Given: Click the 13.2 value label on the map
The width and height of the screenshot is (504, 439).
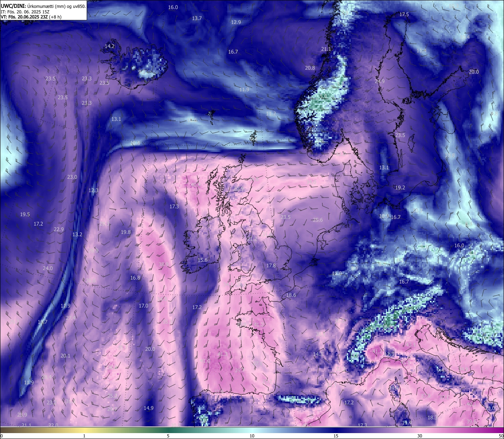Looking at the screenshot, I should 77,235.
